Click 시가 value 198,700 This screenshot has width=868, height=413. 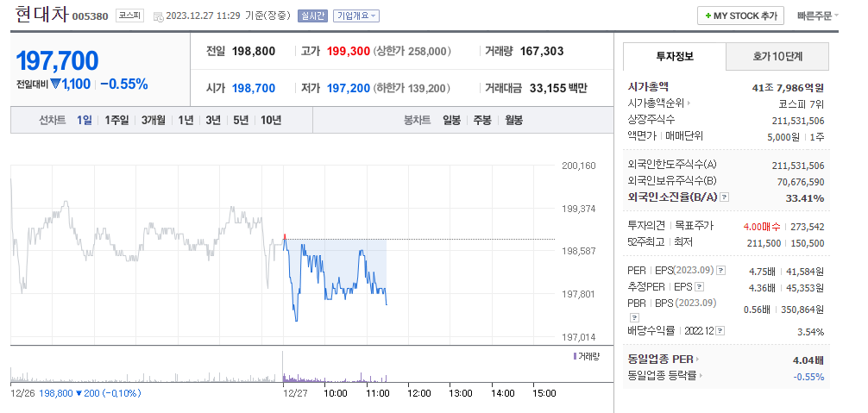coord(254,89)
